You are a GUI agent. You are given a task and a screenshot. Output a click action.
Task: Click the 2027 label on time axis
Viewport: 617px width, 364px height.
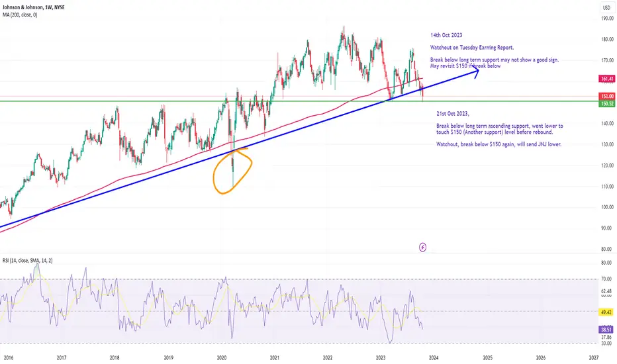click(594, 357)
